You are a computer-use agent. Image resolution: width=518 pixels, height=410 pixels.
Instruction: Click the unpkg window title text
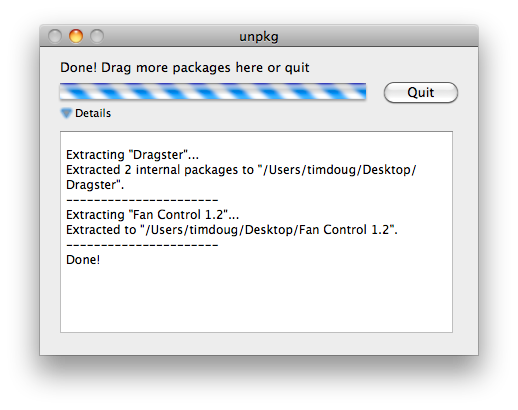[259, 36]
